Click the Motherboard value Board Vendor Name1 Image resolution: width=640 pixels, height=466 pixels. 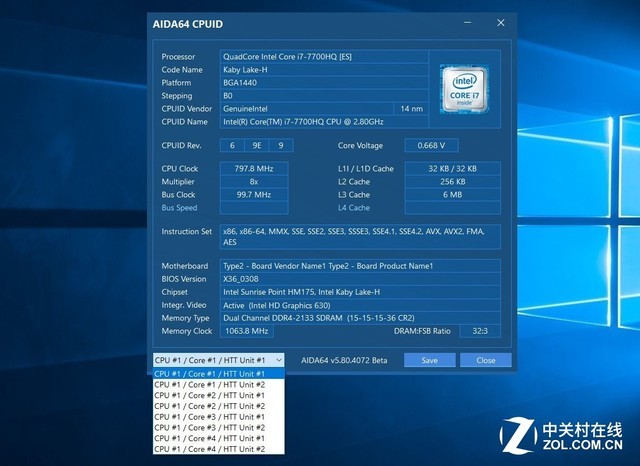[360, 266]
